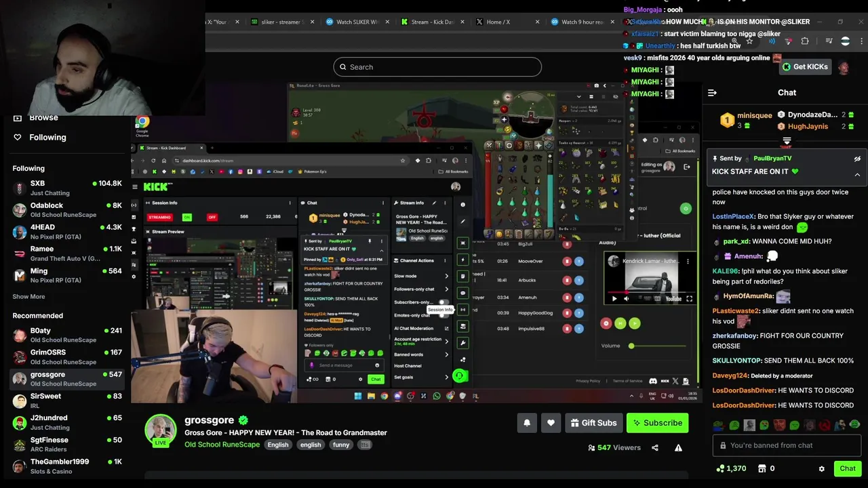Click SXB channel avatar in Following list
Screen dimensions: 868x488
[x=20, y=188]
